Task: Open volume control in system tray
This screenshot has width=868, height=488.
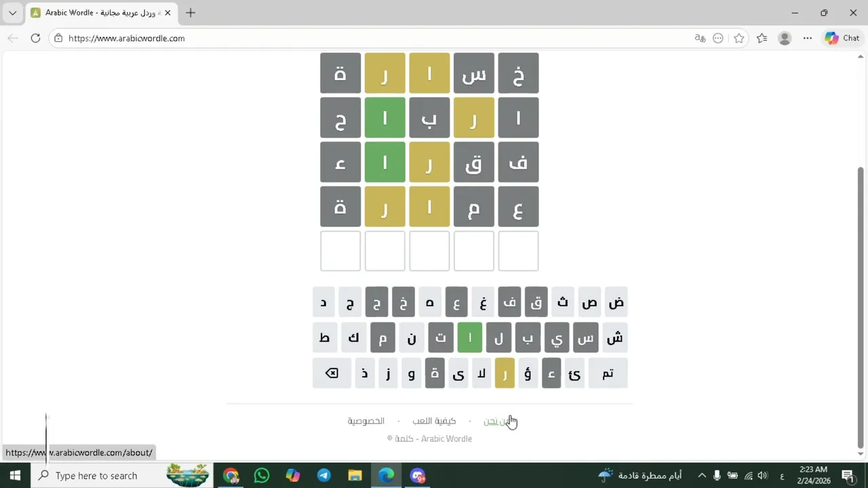Action: (762, 476)
